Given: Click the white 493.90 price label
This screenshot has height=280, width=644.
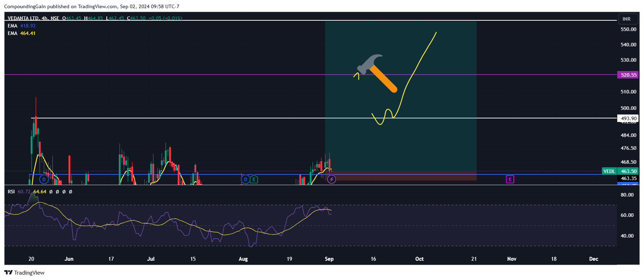Looking at the screenshot, I should (x=628, y=118).
